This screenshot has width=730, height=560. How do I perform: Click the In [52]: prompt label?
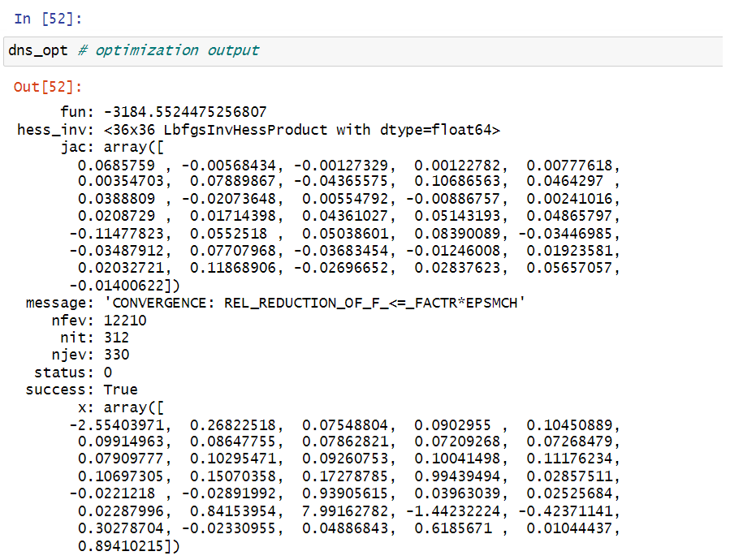[47, 19]
